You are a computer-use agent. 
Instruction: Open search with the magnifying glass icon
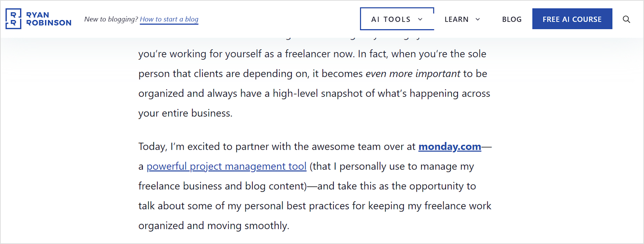tap(626, 19)
